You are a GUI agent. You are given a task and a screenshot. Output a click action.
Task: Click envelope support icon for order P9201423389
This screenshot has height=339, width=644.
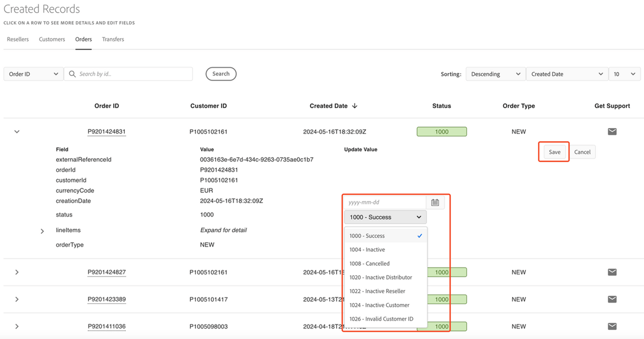[612, 299]
